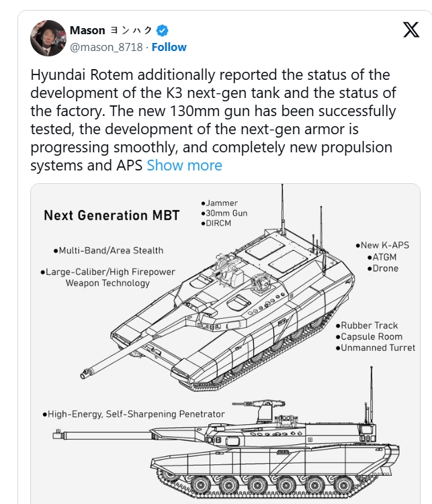The width and height of the screenshot is (432, 504).
Task: Click the "Unmanned Turret" label
Action: point(377,348)
